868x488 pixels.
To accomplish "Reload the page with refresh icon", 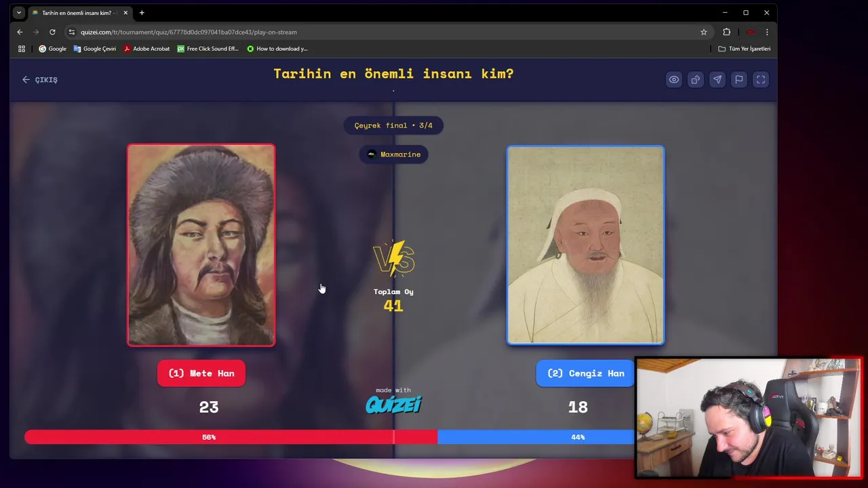I will 52,32.
